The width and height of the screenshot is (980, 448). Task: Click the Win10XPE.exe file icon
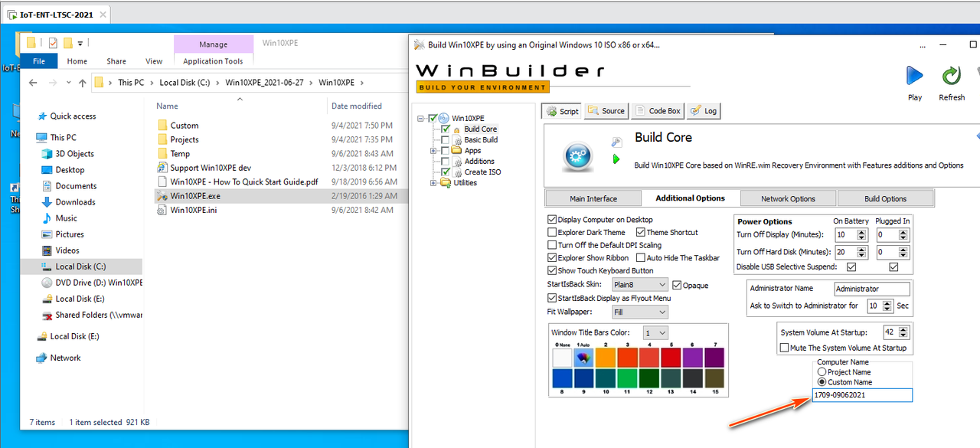(162, 196)
